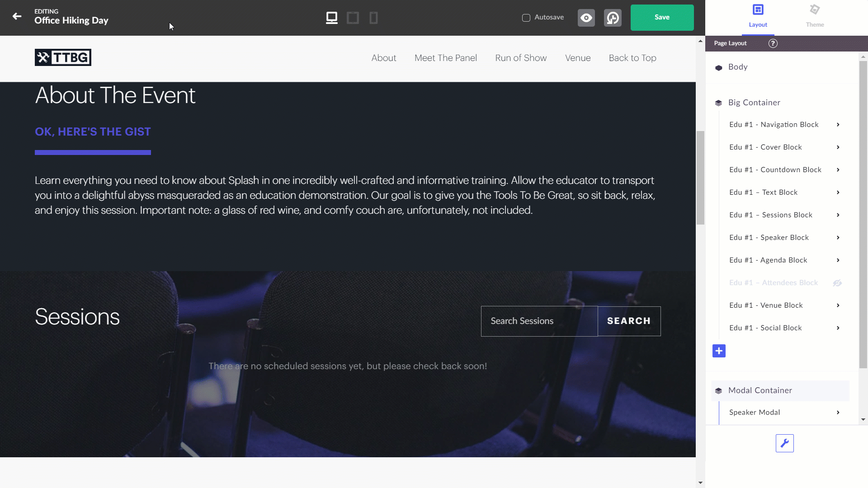Expand Edu #1 Cover Block chevron
The width and height of the screenshot is (868, 488).
[838, 147]
